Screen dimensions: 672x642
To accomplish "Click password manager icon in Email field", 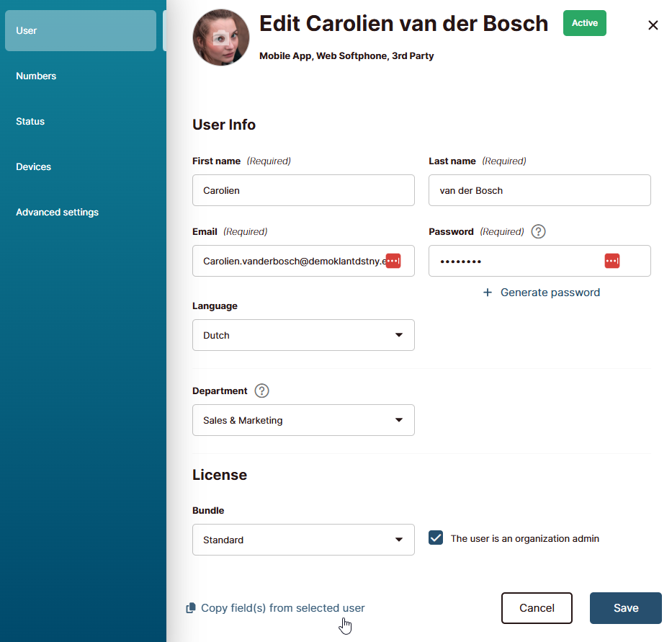I will [393, 261].
